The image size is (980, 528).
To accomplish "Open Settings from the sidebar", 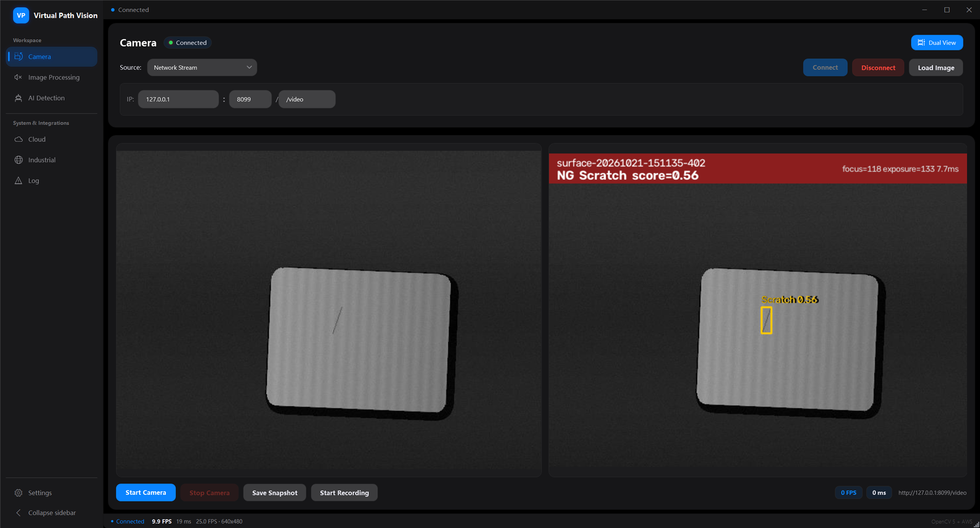I will pyautogui.click(x=52, y=493).
